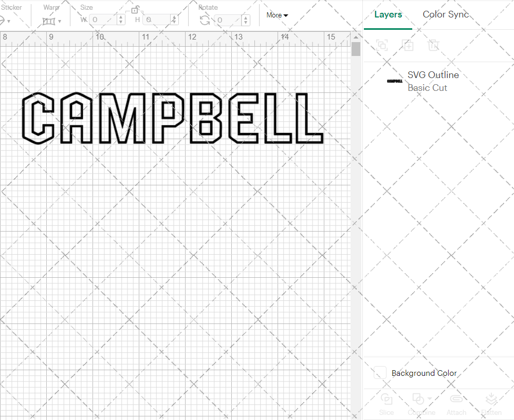Image resolution: width=514 pixels, height=420 pixels.
Task: Click the Rotate reset icon
Action: [205, 20]
